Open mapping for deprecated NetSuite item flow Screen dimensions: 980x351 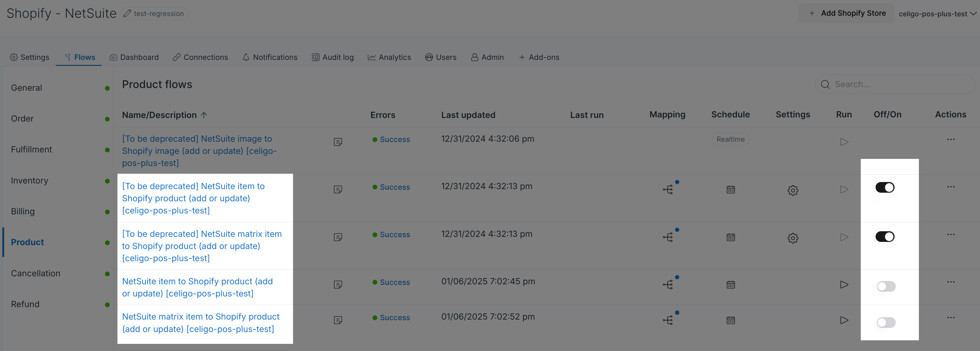[x=668, y=189]
